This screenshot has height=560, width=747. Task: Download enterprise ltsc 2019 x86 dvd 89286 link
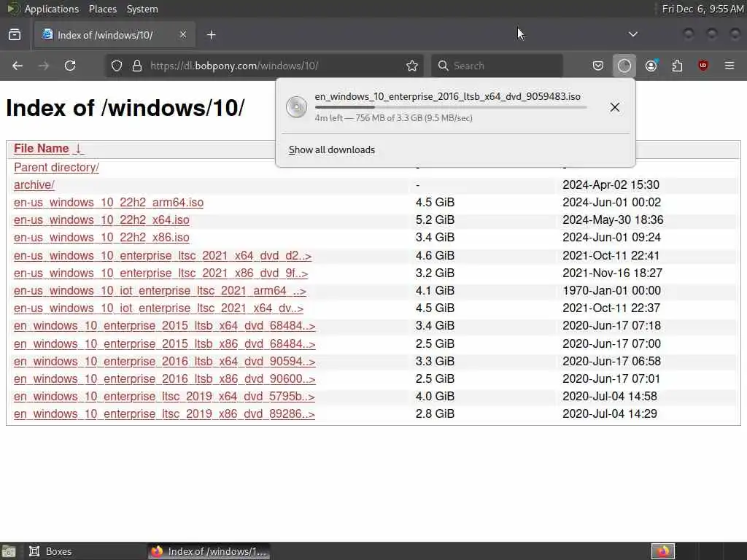point(164,414)
